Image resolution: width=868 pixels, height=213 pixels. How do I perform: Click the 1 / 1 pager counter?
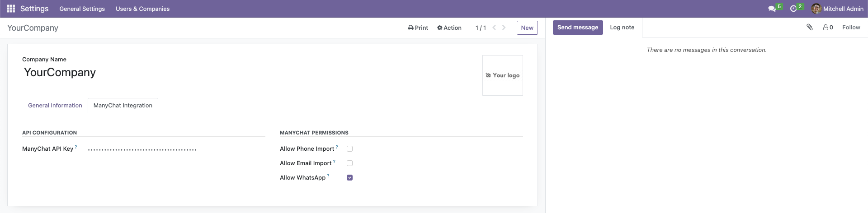pyautogui.click(x=481, y=28)
